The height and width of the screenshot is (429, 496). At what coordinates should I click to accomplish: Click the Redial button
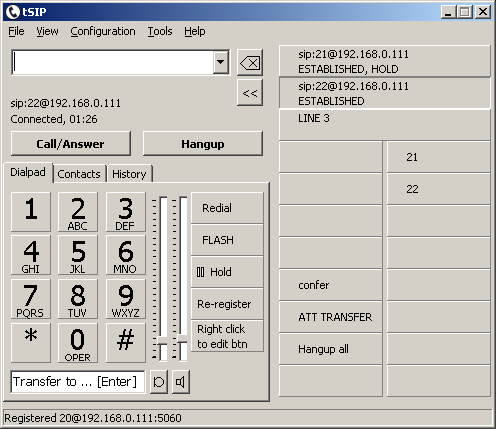coord(227,208)
